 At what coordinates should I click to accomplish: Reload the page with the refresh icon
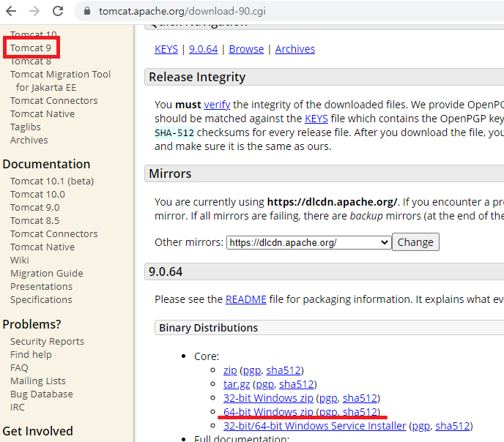tap(58, 11)
